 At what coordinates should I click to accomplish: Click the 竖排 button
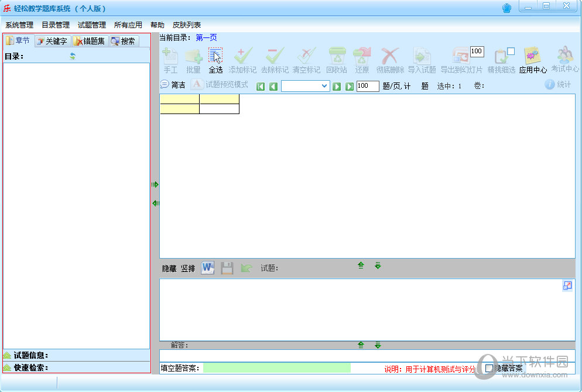[x=188, y=269]
